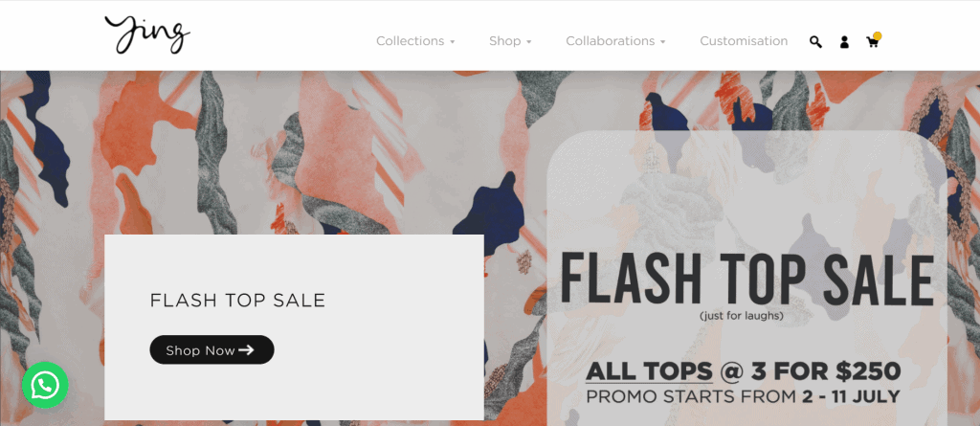Expand the Collections dropdown arrow

453,42
